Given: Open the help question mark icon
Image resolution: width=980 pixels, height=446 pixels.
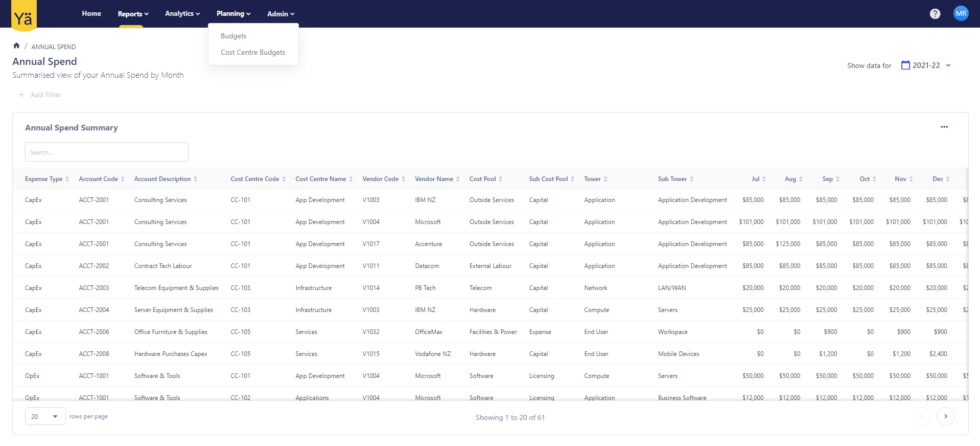Looking at the screenshot, I should click(935, 14).
